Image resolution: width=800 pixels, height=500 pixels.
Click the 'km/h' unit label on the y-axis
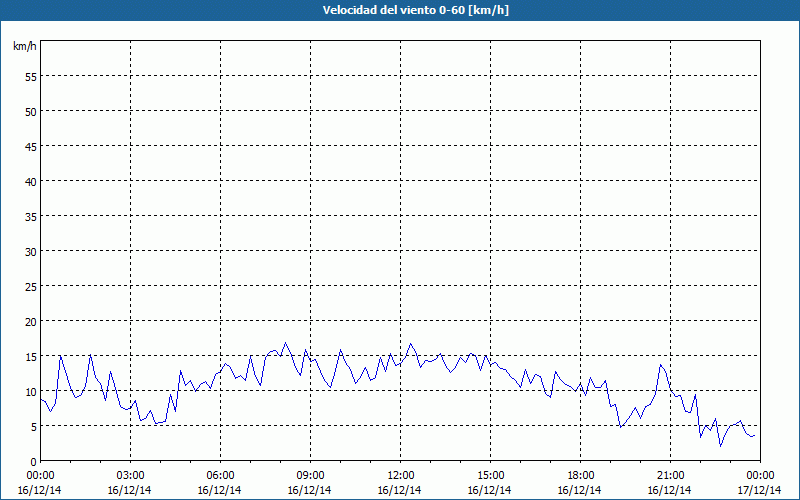pos(25,46)
